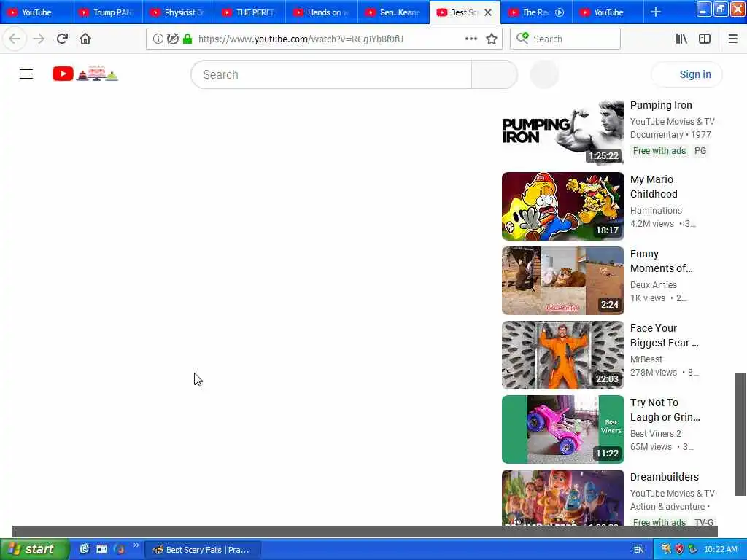Viewport: 747px width, 560px height.
Task: Close the active Best Scary tab
Action: click(x=488, y=12)
